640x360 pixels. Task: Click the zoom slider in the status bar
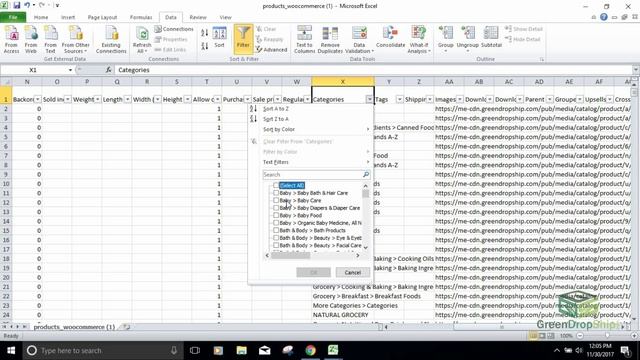point(606,336)
